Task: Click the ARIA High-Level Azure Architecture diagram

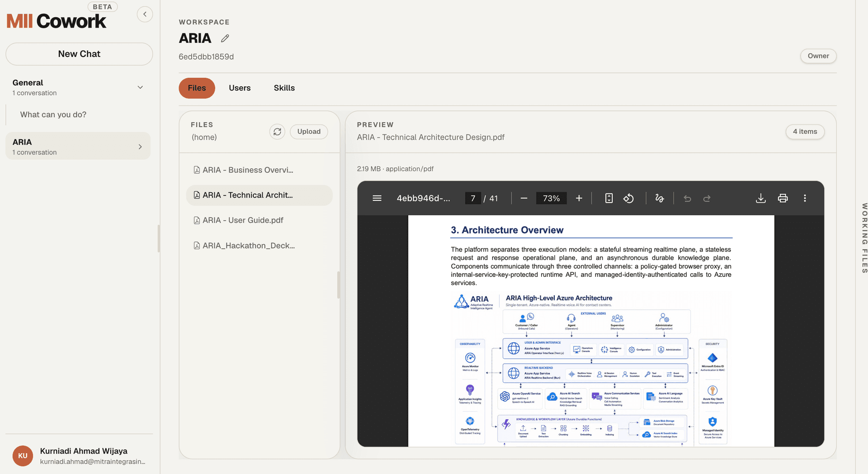Action: [x=591, y=370]
